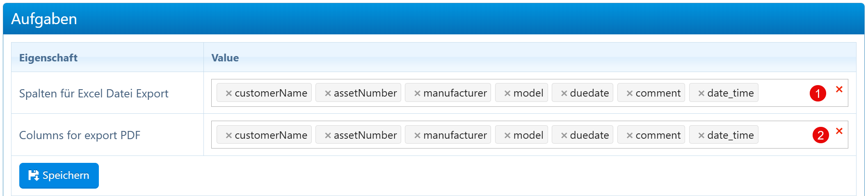Click the Eigenschaft column header

click(48, 58)
